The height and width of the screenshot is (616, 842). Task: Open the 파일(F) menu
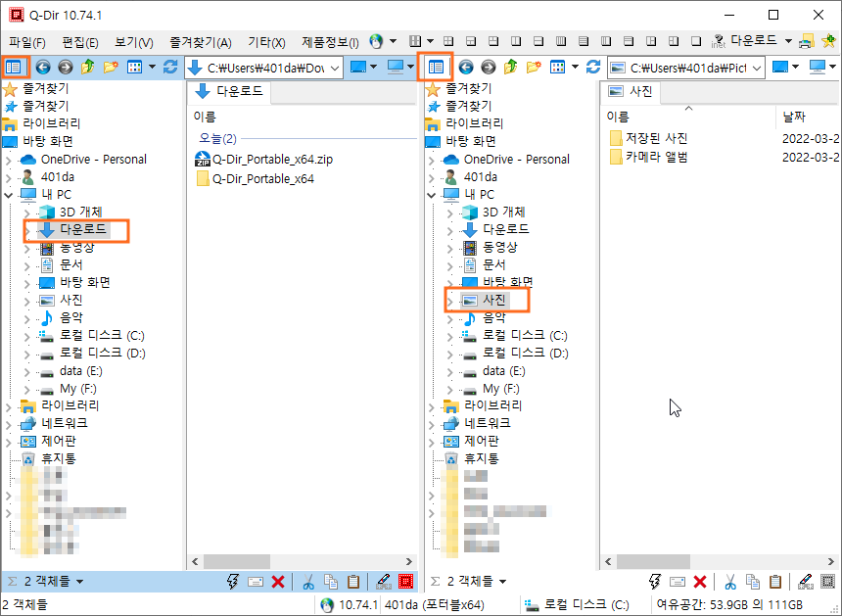click(x=27, y=42)
